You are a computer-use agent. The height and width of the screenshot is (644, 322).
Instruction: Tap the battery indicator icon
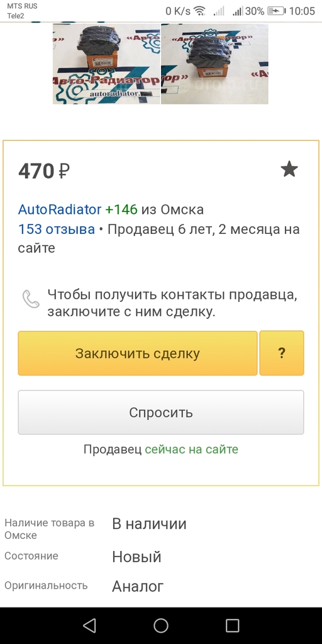point(276,11)
